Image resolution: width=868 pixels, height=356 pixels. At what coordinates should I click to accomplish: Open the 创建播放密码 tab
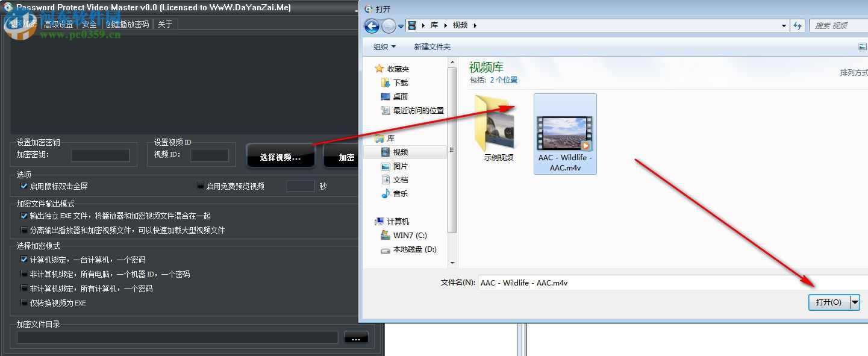pos(128,23)
